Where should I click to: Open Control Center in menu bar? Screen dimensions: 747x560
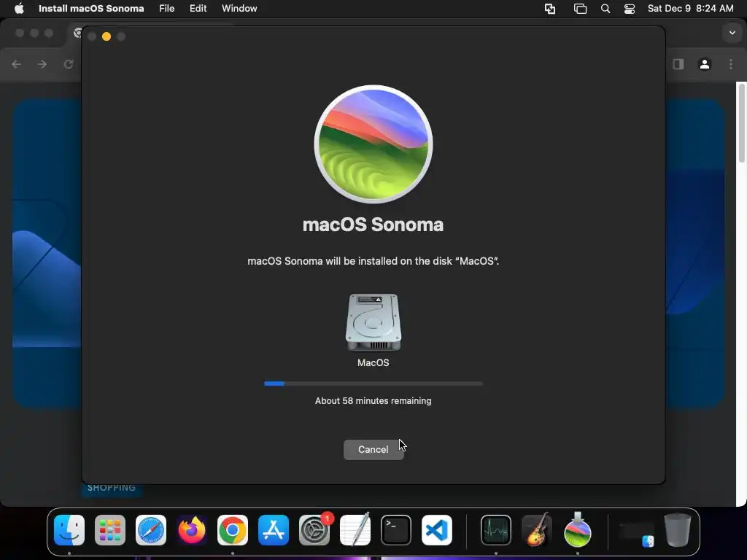pos(630,9)
